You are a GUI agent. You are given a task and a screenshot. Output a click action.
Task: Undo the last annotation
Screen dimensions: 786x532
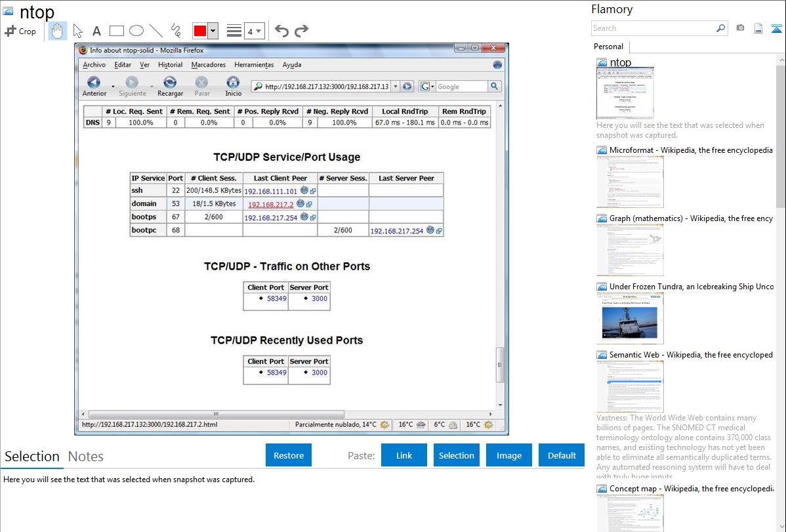click(281, 31)
